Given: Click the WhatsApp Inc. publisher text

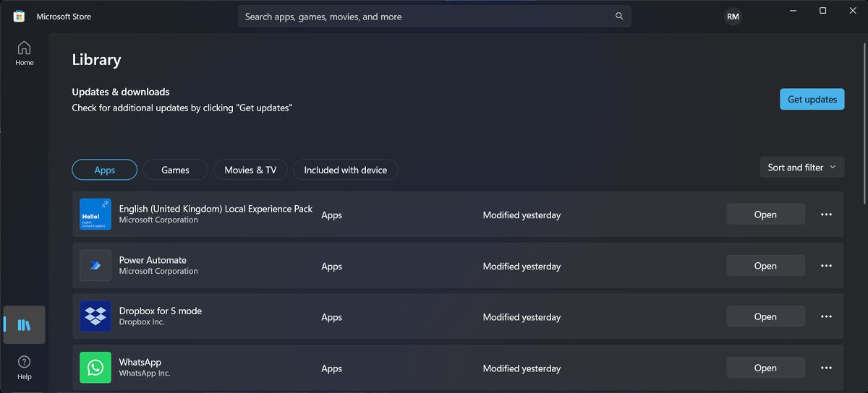Looking at the screenshot, I should click(x=145, y=373).
